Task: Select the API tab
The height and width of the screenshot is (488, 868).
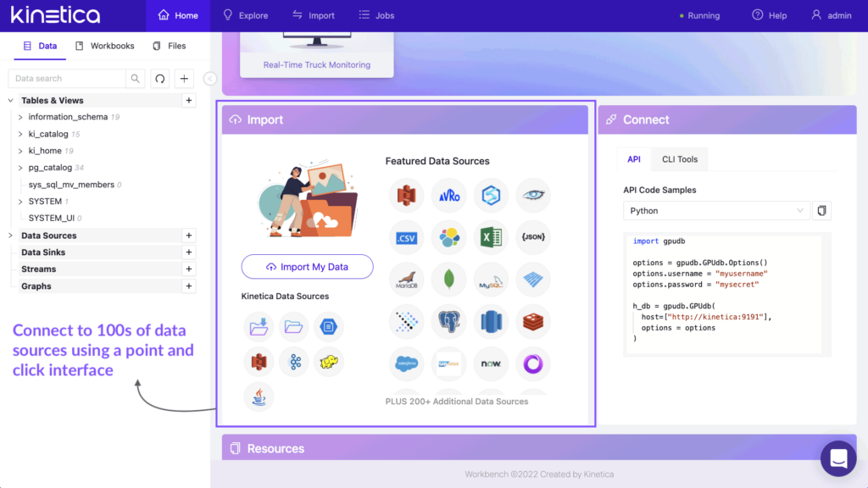Action: click(x=634, y=159)
